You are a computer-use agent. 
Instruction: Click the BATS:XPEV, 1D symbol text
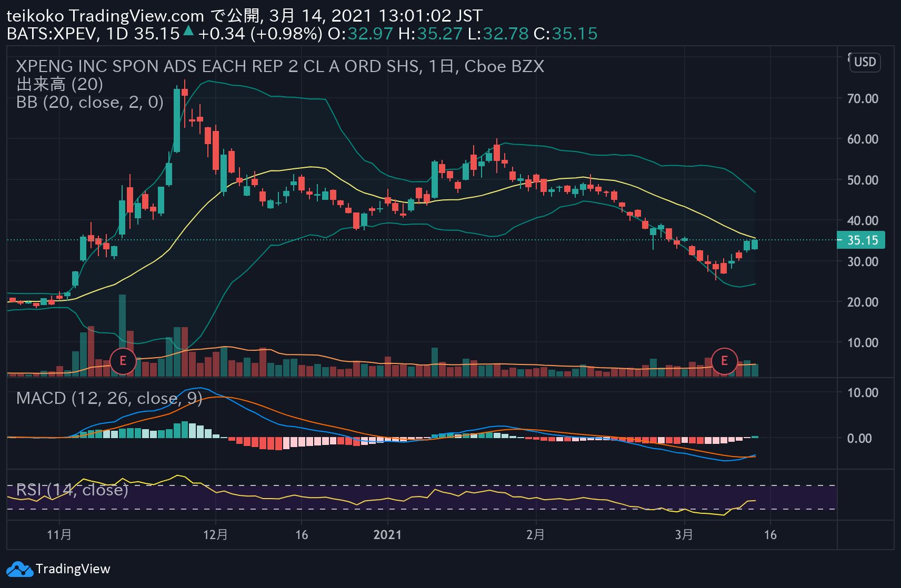(x=68, y=34)
